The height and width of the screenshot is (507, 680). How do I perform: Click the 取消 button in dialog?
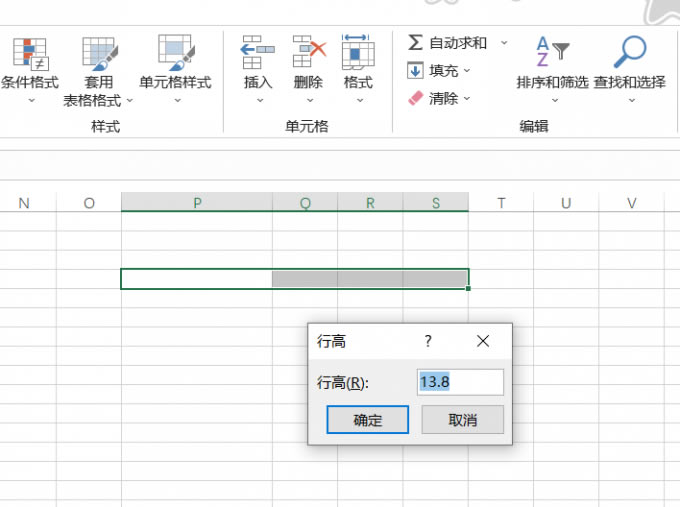[462, 420]
